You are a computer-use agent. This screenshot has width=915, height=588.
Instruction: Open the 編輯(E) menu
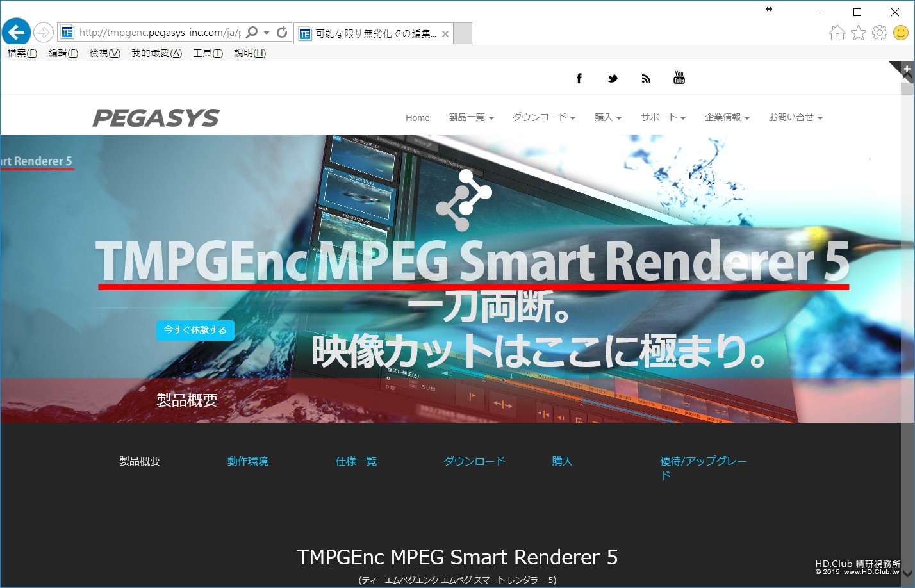click(x=63, y=53)
